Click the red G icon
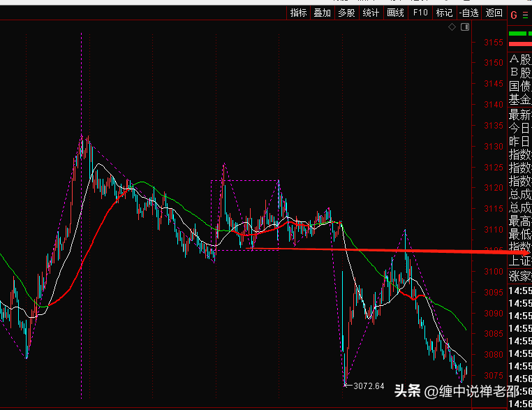This screenshot has height=410, width=532. pos(514,15)
